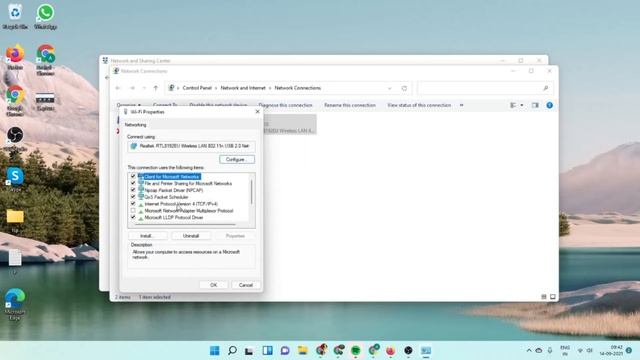The image size is (640, 360).
Task: Go up one level in Network Connections
Action: click(156, 88)
